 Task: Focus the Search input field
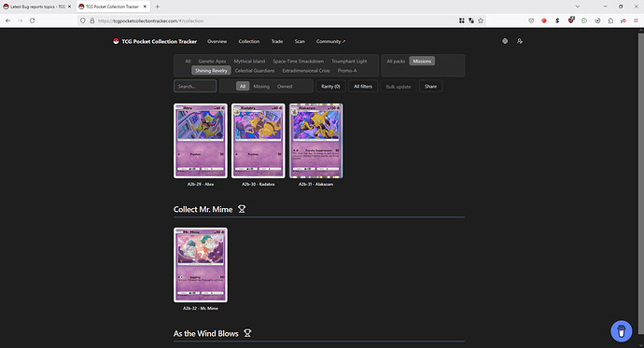click(x=195, y=86)
